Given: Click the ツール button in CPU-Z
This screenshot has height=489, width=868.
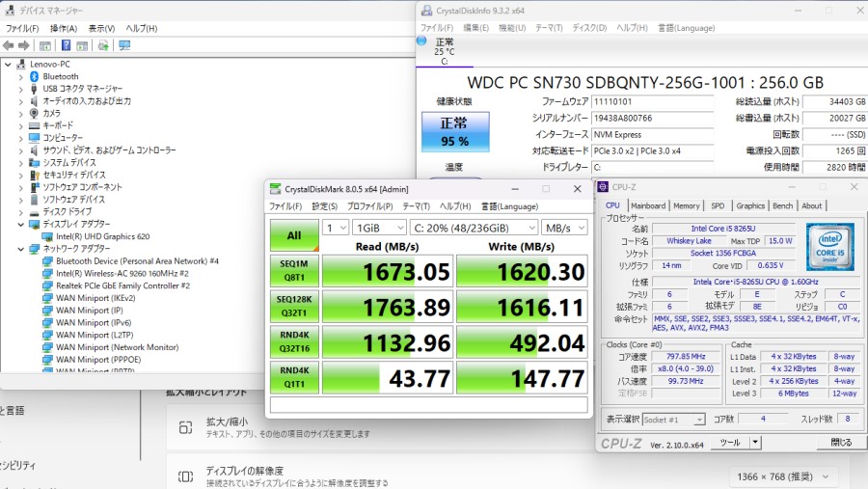Looking at the screenshot, I should pyautogui.click(x=729, y=442).
